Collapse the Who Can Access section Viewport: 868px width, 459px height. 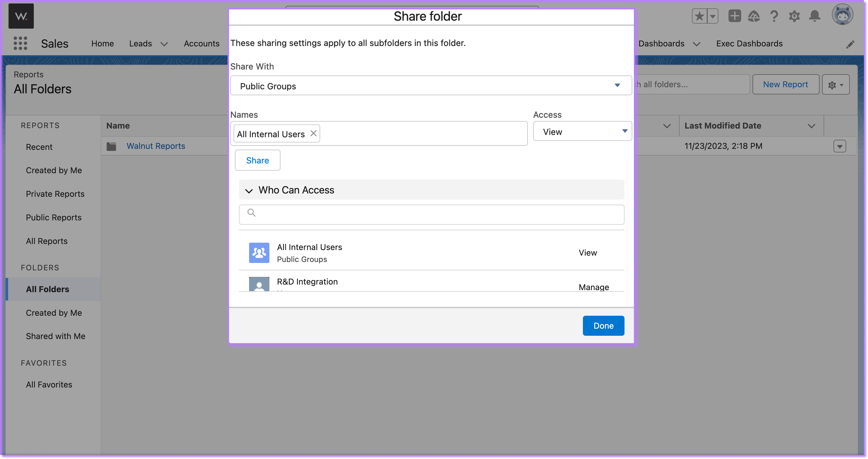coord(249,191)
